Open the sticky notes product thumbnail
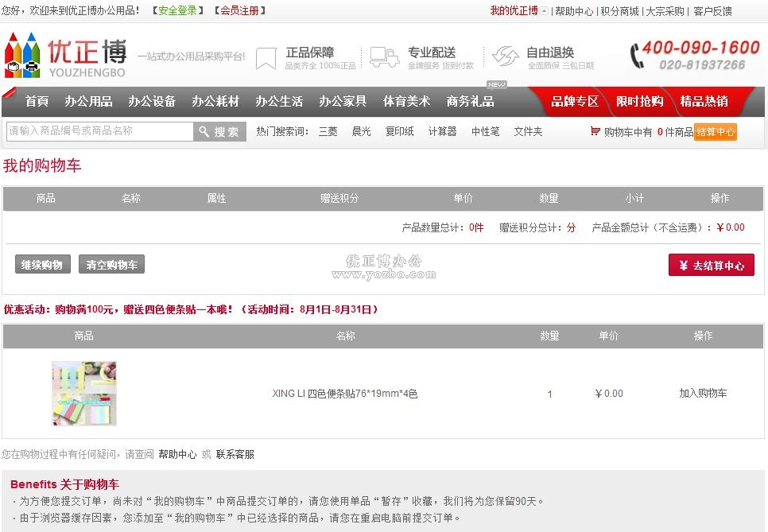 coord(84,394)
